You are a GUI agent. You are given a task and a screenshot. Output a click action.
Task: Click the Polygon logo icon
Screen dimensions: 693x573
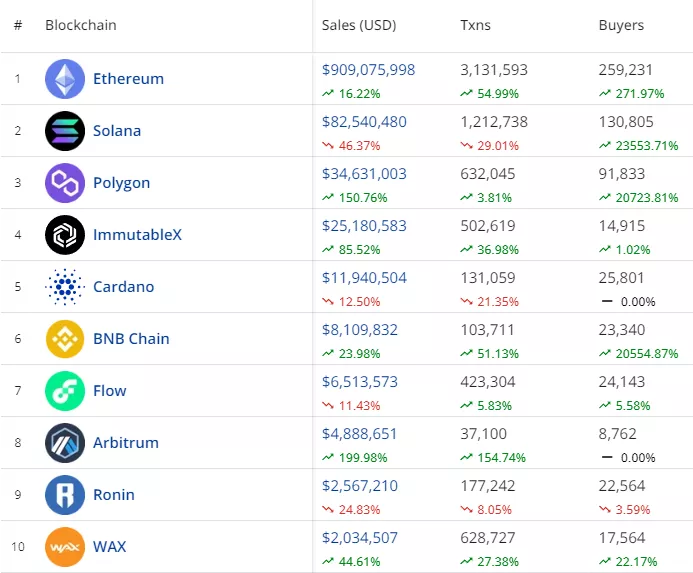pos(65,183)
